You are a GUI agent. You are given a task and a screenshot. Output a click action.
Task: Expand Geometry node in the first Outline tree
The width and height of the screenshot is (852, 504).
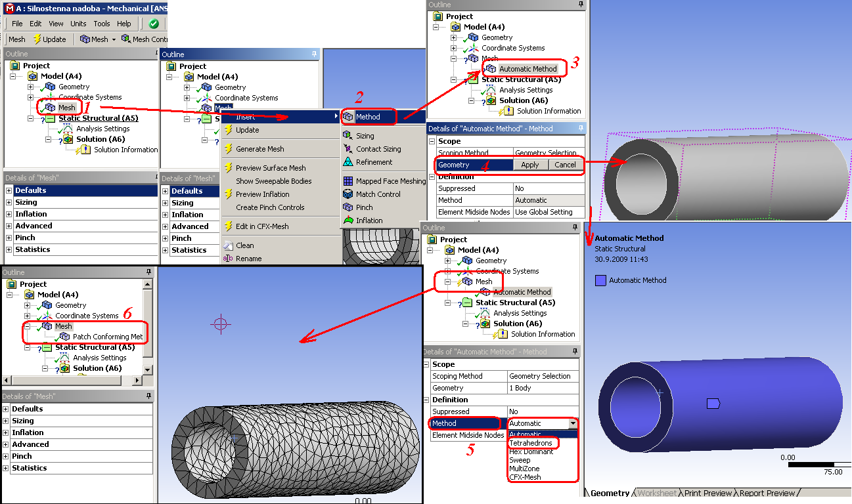pyautogui.click(x=31, y=87)
